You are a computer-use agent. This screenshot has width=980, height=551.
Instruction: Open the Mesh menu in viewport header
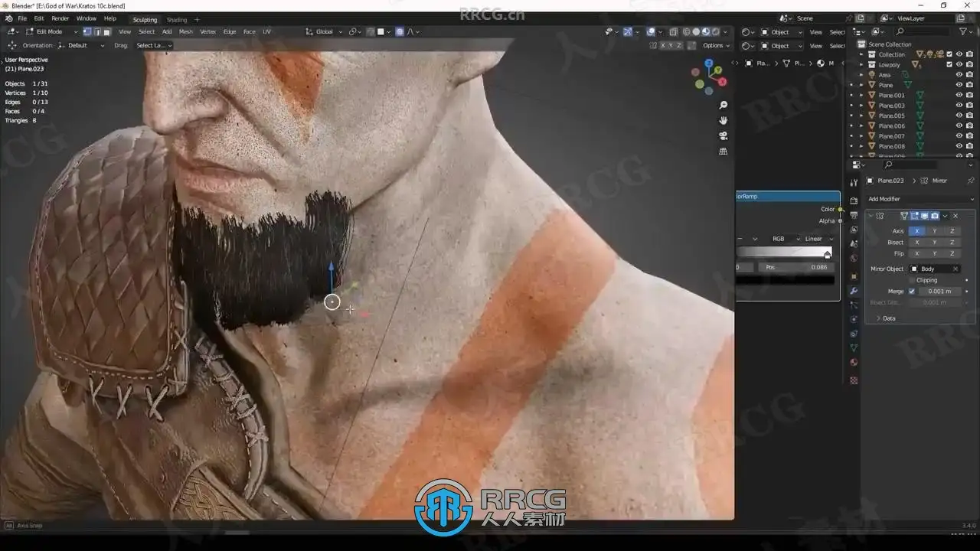click(186, 32)
